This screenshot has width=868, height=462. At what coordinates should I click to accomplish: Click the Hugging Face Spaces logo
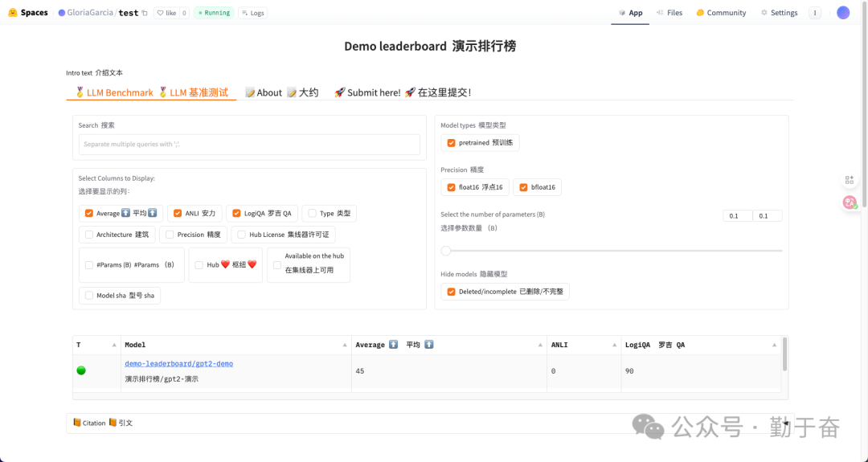coord(28,13)
